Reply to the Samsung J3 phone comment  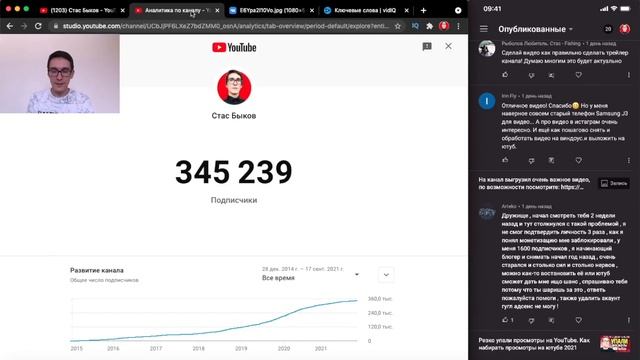[551, 161]
